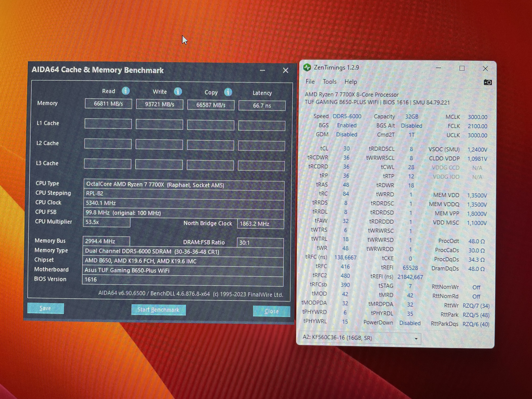Click the Read info icon
Screen dimensions: 532x399
125,91
